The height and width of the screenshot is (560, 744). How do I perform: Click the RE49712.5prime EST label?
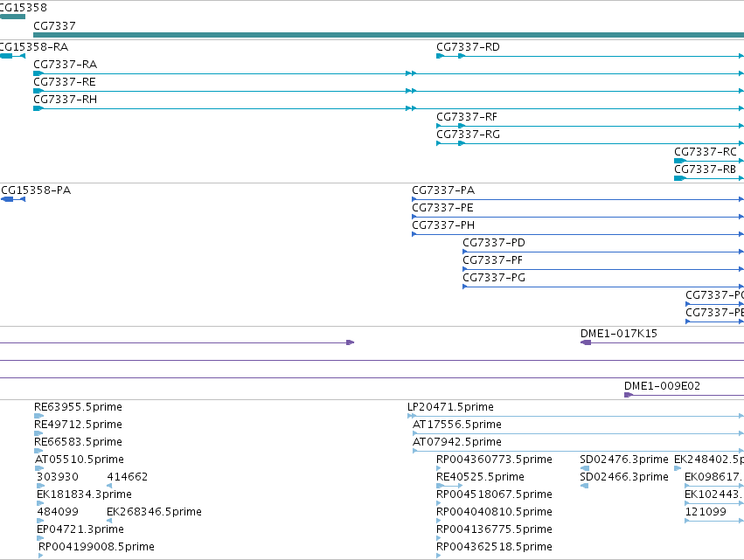click(79, 425)
